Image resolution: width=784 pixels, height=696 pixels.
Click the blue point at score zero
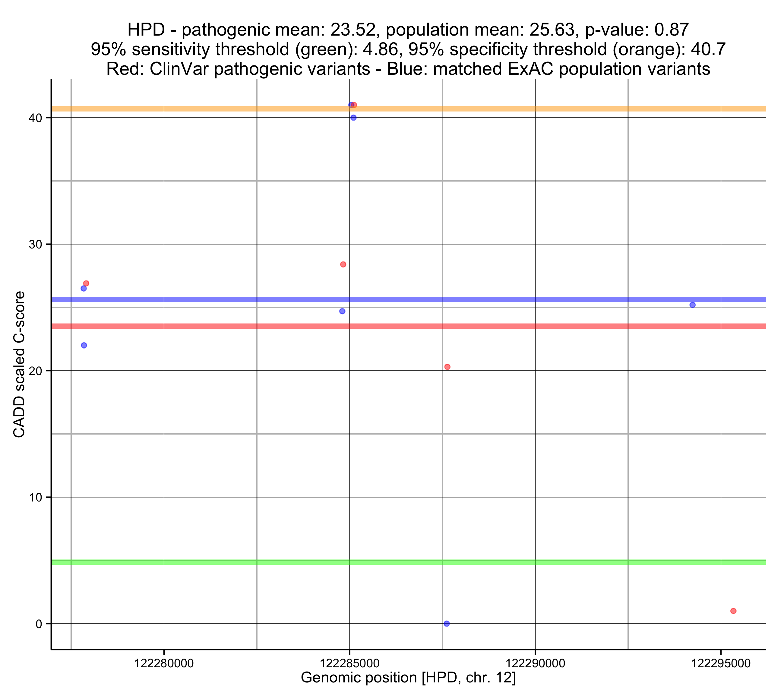[x=447, y=624]
